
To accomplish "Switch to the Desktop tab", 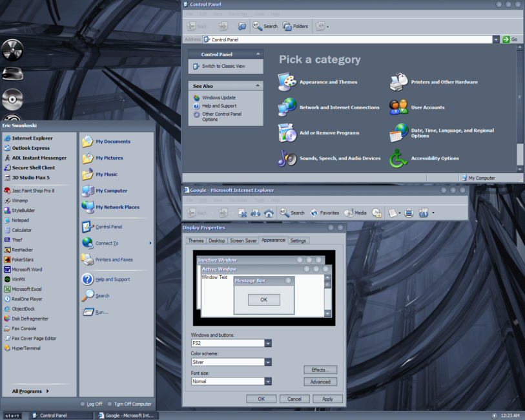I will [x=216, y=240].
